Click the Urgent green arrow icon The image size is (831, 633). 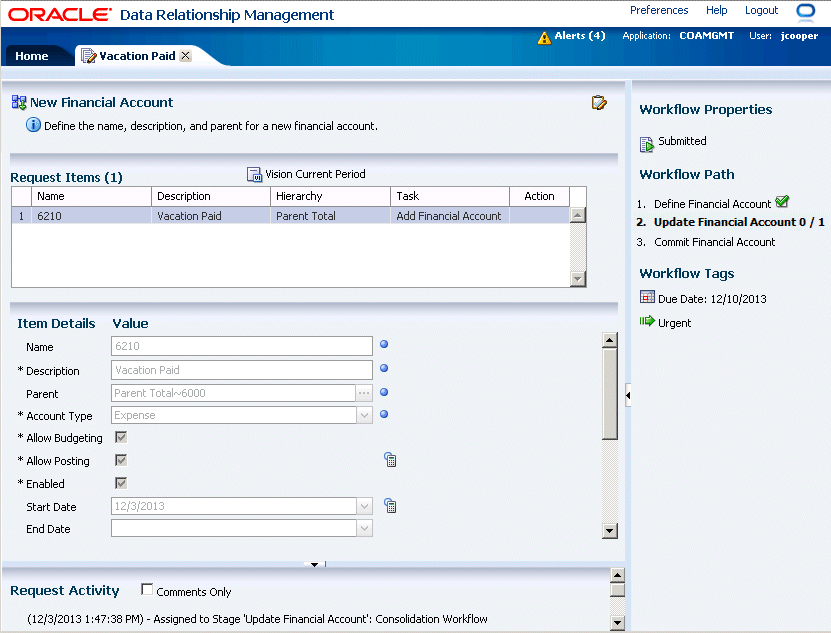(x=647, y=321)
